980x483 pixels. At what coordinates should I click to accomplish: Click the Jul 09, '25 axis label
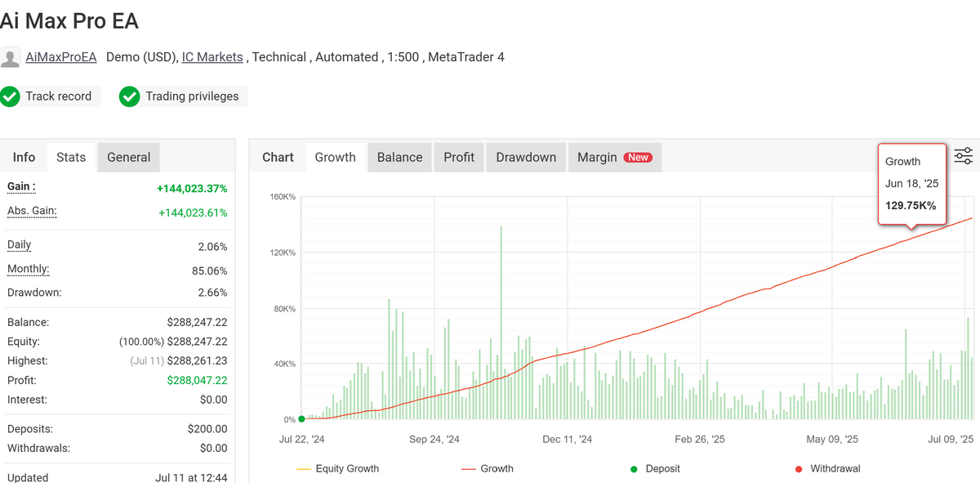click(950, 440)
